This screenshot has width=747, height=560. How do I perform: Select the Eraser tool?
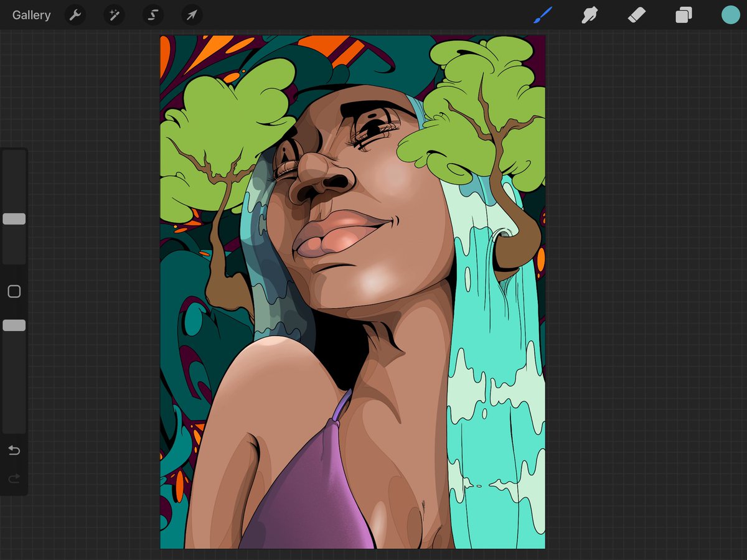pos(637,15)
